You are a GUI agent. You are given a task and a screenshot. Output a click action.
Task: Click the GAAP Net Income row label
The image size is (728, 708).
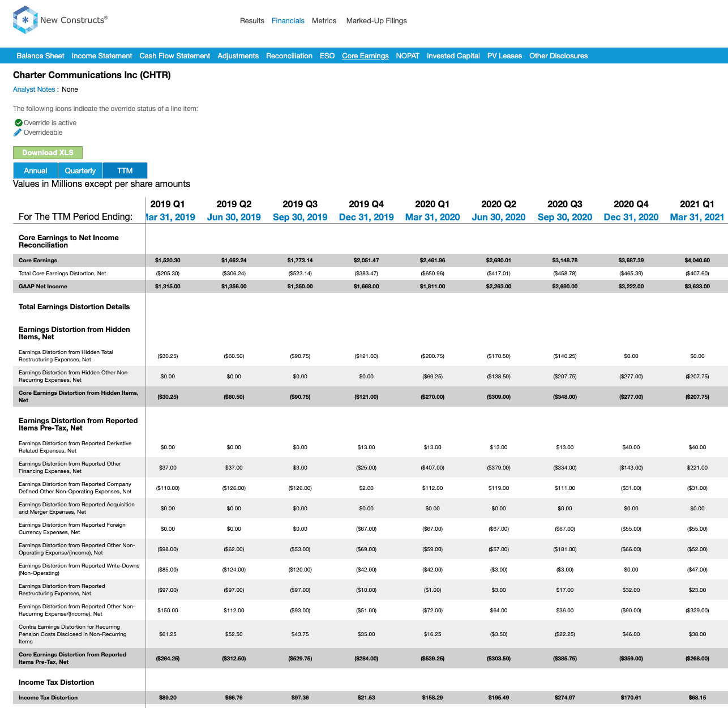click(x=43, y=287)
